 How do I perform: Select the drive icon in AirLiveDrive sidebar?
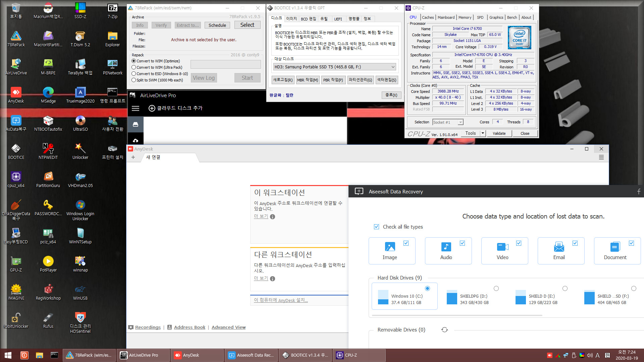136,124
